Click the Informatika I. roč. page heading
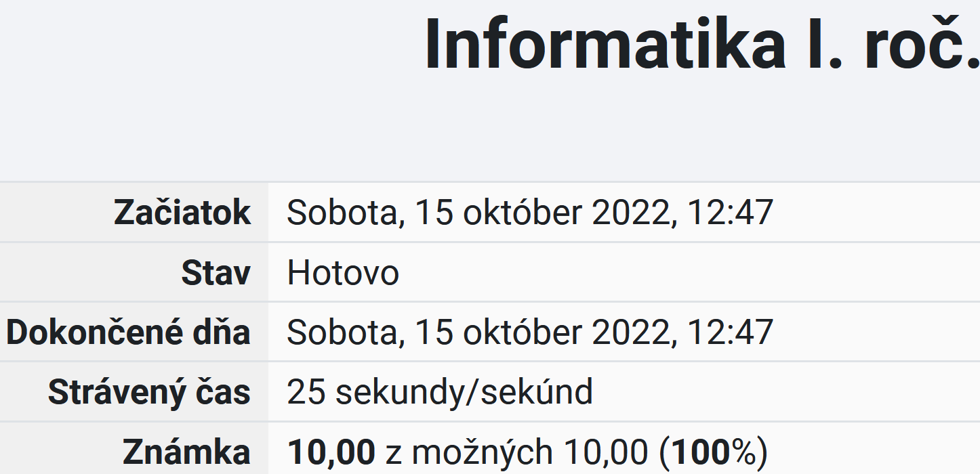Viewport: 980px width, 474px height. coord(702,44)
